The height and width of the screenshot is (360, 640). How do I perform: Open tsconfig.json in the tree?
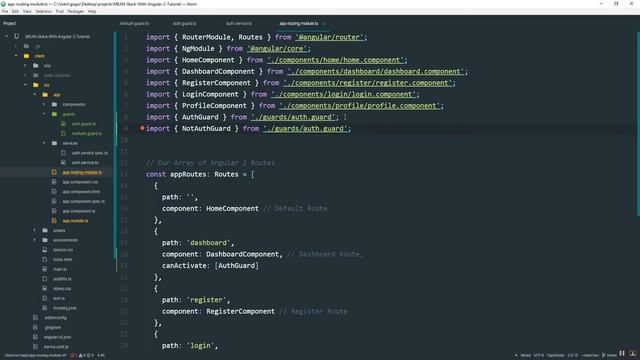64,308
